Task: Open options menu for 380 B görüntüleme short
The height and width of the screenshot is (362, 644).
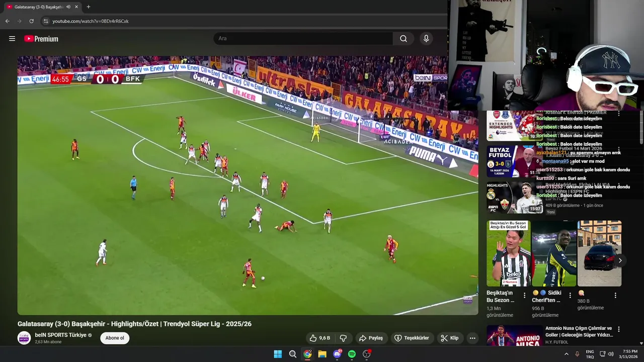Action: point(615,296)
